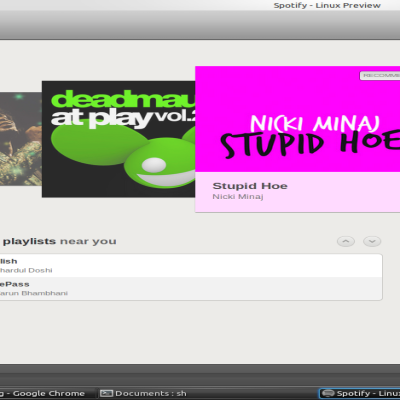Open the Nicki Minaj Stupid Hoe cover art
The height and width of the screenshot is (400, 400).
pyautogui.click(x=297, y=119)
